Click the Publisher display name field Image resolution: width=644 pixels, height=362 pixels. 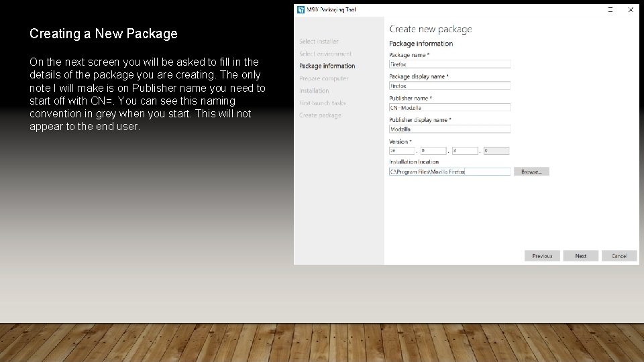[x=449, y=129]
